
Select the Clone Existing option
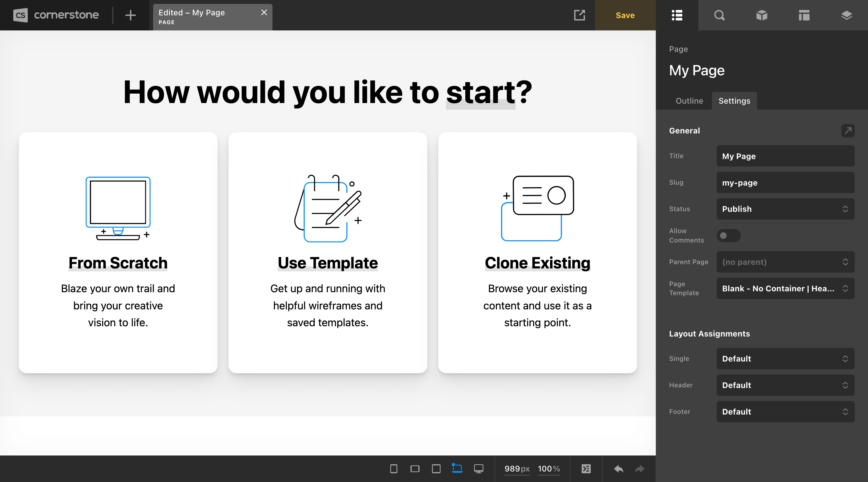(537, 252)
